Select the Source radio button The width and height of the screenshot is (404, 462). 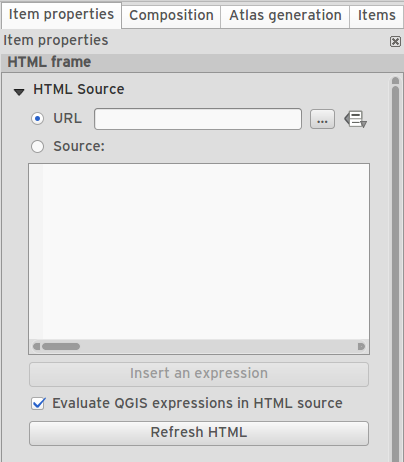37,147
